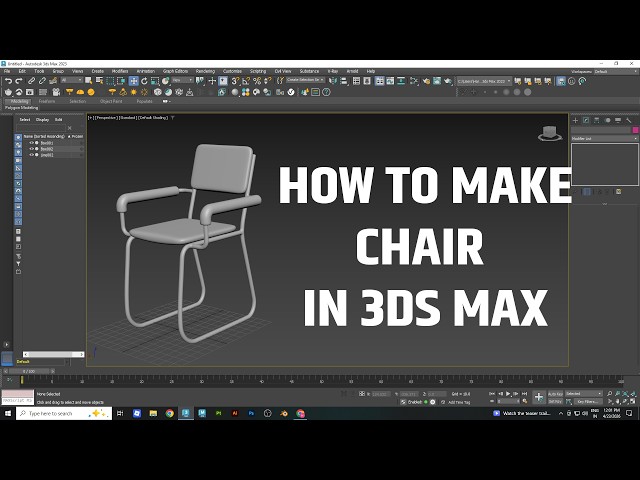Choose the Select and Rotate tool

(x=144, y=81)
